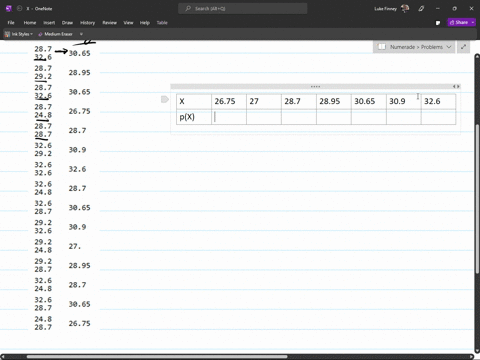Viewport: 480px width, 360px height.
Task: Click Luke Finney's profile picture
Action: [x=405, y=8]
